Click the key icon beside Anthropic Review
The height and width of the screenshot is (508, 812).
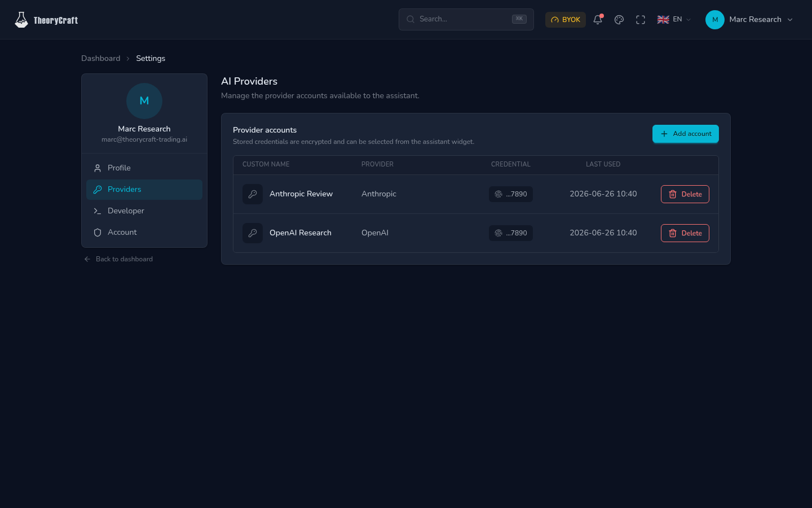[x=253, y=194]
